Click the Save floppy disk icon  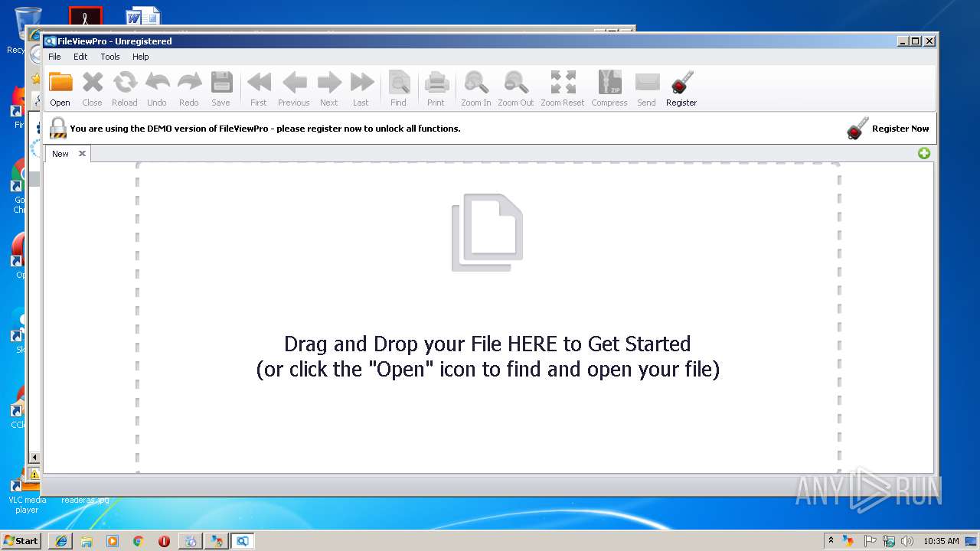[x=221, y=83]
